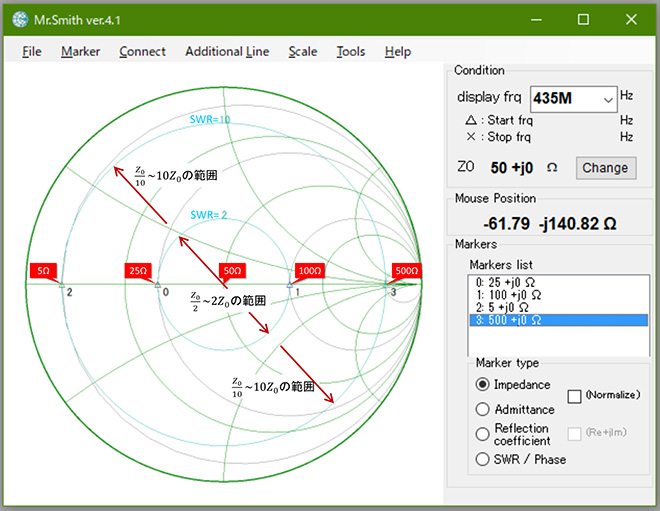Open the Connect menu
The width and height of the screenshot is (660, 511).
click(142, 51)
